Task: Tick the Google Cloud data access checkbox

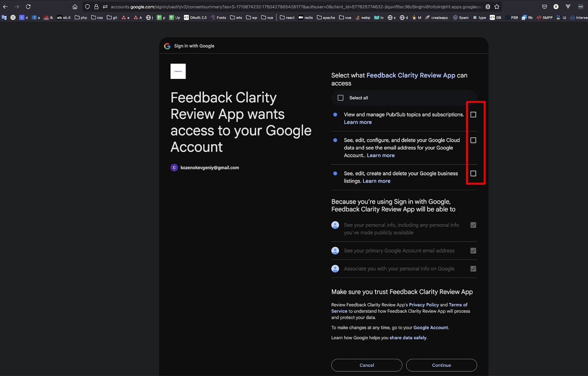Action: 473,141
